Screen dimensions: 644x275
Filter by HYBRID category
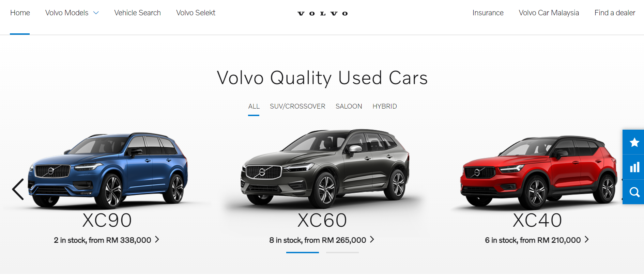click(x=385, y=107)
